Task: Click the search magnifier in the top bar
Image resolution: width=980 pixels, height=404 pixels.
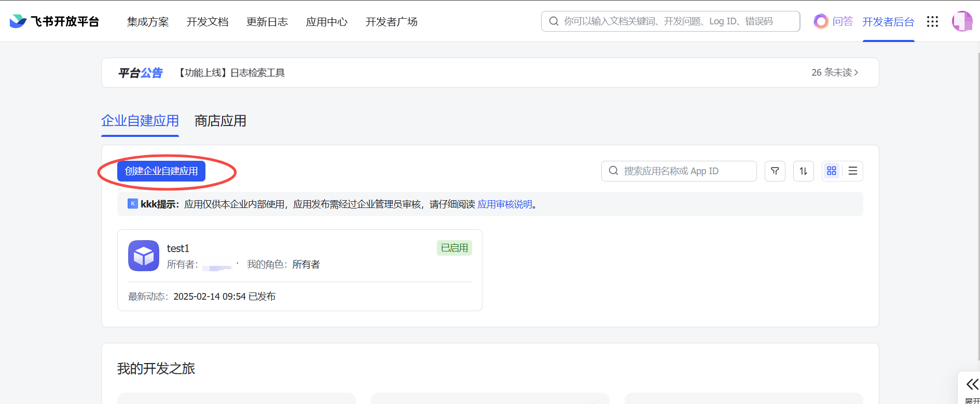Action: pos(554,21)
